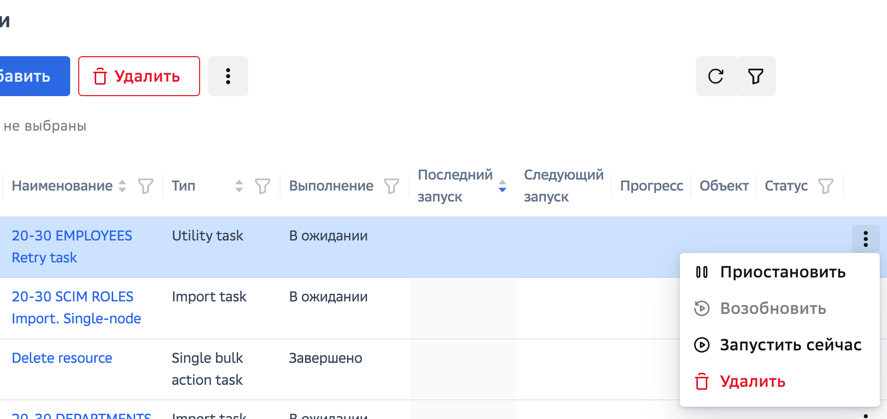The image size is (887, 419).
Task: Click the Single bulk action task cell
Action: (207, 369)
